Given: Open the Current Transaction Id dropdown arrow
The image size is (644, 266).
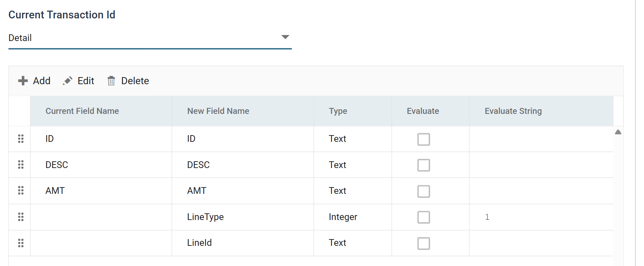Looking at the screenshot, I should (x=285, y=37).
